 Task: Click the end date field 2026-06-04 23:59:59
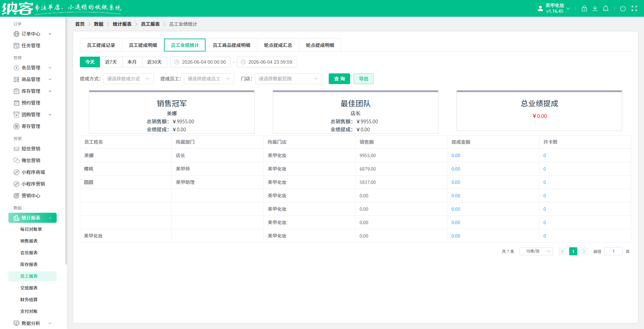[x=267, y=62]
